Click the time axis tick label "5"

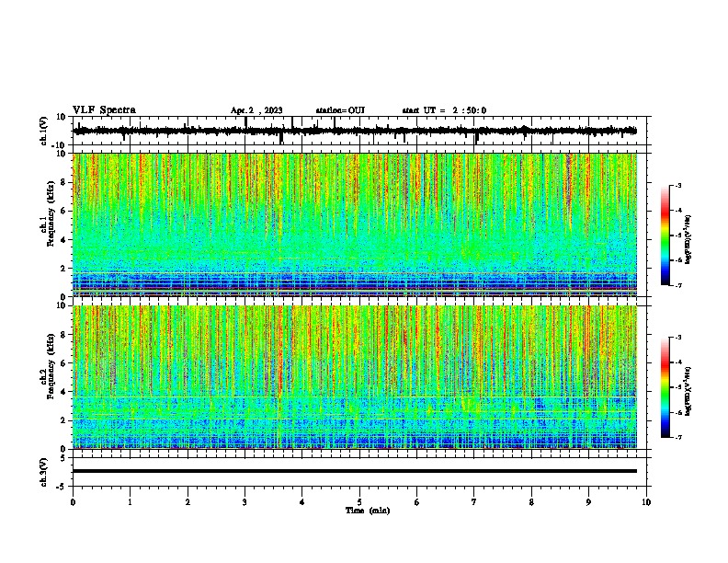[x=359, y=502]
